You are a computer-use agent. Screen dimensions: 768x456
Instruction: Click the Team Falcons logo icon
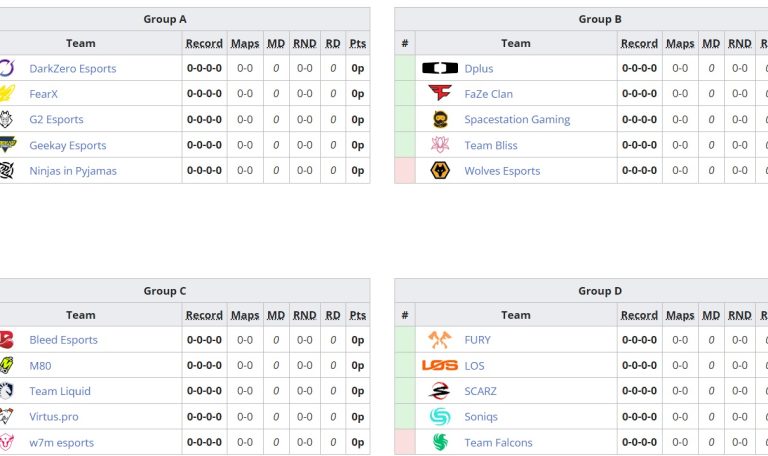pyautogui.click(x=440, y=442)
